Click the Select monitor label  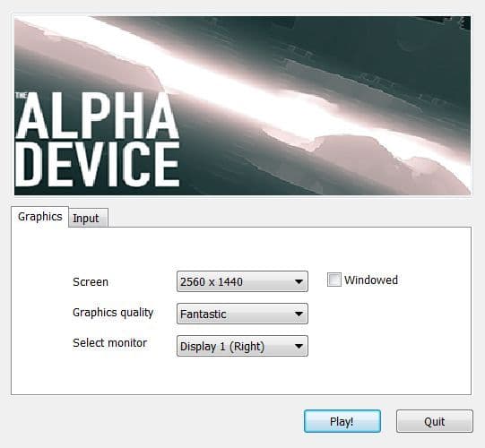click(109, 343)
